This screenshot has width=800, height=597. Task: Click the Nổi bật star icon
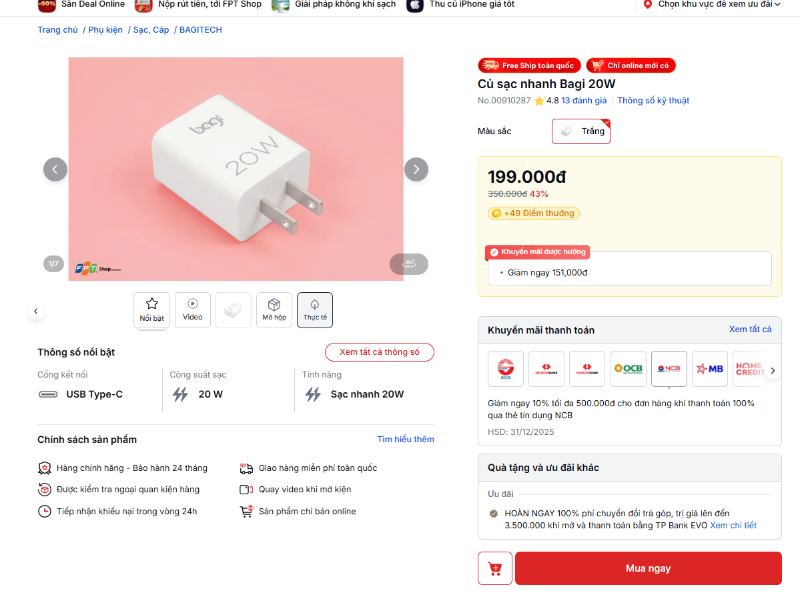(x=151, y=309)
